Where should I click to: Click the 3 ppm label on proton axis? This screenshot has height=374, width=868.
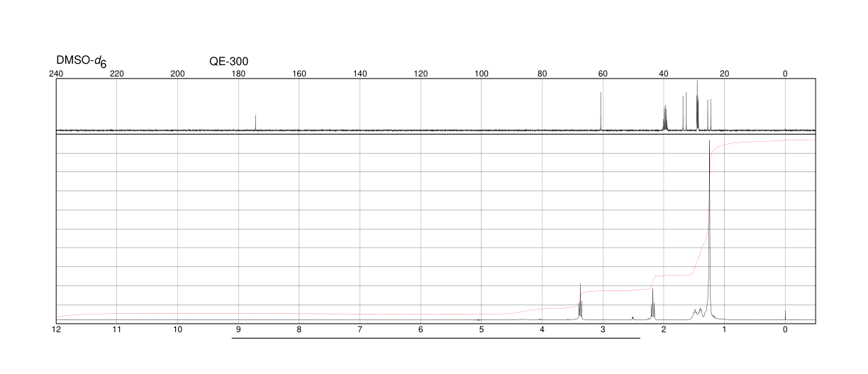[x=603, y=329]
